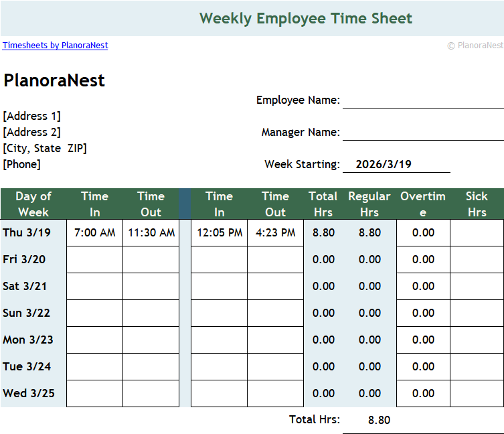Select Thursday's Regular Hrs 8.80 value
Viewport: 504px width, 434px height.
coord(369,232)
